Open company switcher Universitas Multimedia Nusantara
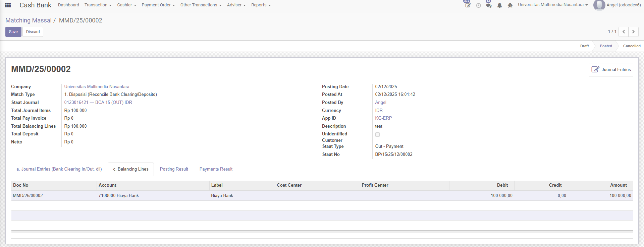The height and width of the screenshot is (247, 644). click(552, 5)
